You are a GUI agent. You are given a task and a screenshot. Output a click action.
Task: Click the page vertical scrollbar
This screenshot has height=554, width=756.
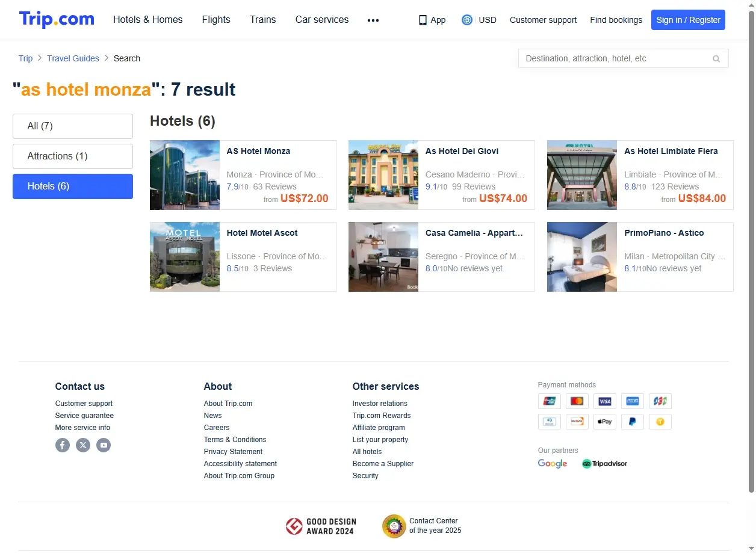coord(751,253)
